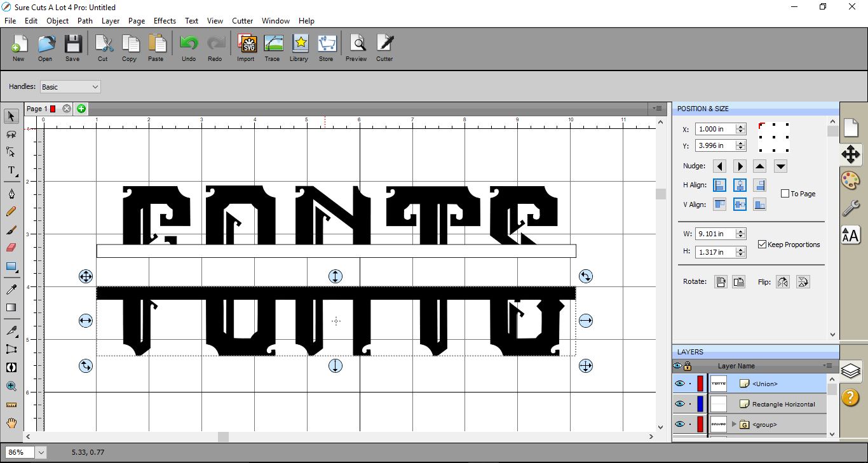The width and height of the screenshot is (868, 463).
Task: Open the Effects menu
Action: pyautogui.click(x=165, y=21)
